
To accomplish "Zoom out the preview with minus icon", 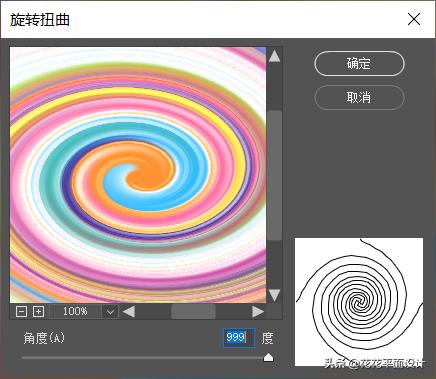I will pos(21,312).
